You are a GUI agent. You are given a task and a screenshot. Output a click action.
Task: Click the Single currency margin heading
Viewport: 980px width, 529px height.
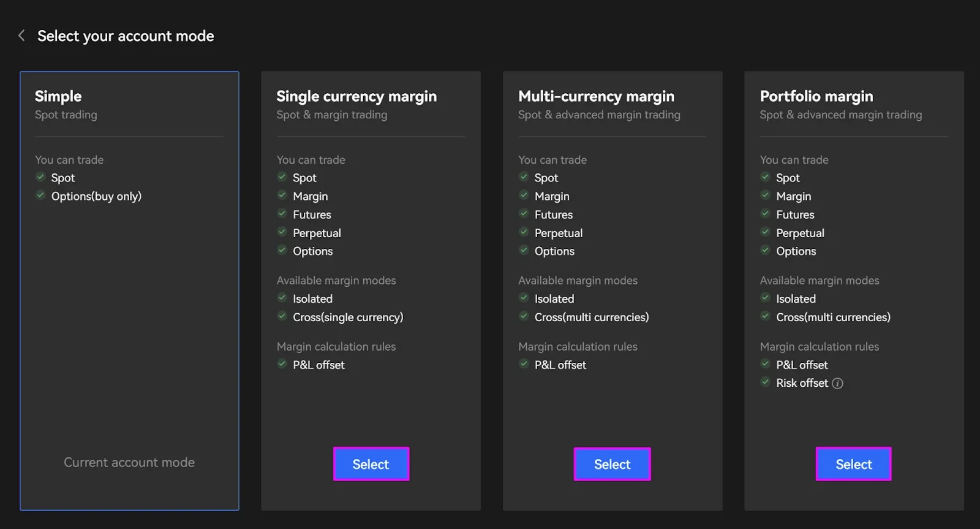[356, 96]
